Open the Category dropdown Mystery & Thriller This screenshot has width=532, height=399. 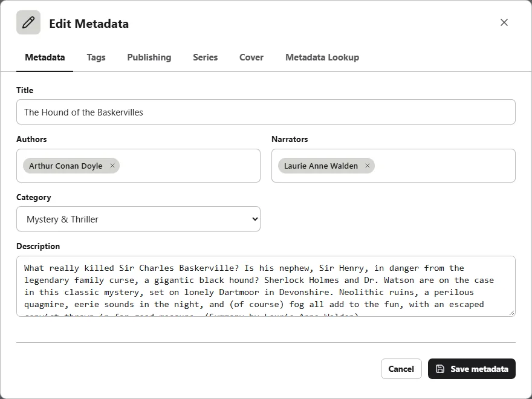click(x=138, y=219)
